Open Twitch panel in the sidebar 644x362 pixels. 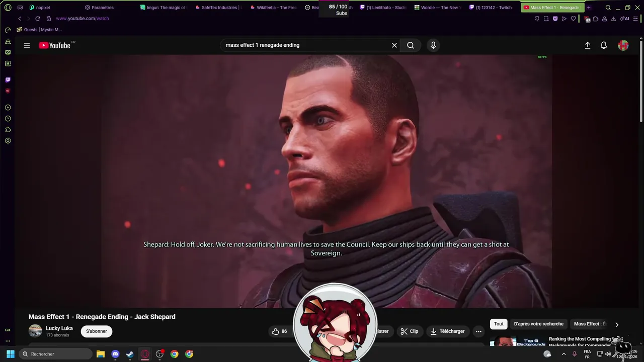[8, 80]
